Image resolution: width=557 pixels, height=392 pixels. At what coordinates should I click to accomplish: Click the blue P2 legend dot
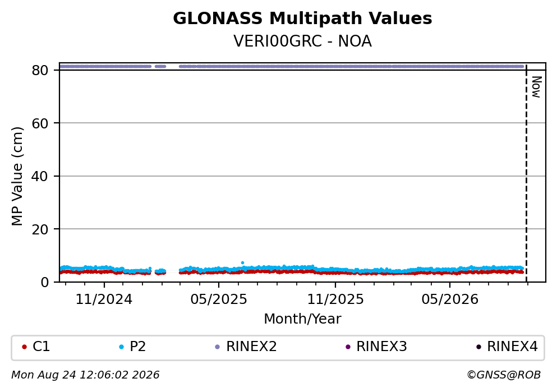click(122, 347)
